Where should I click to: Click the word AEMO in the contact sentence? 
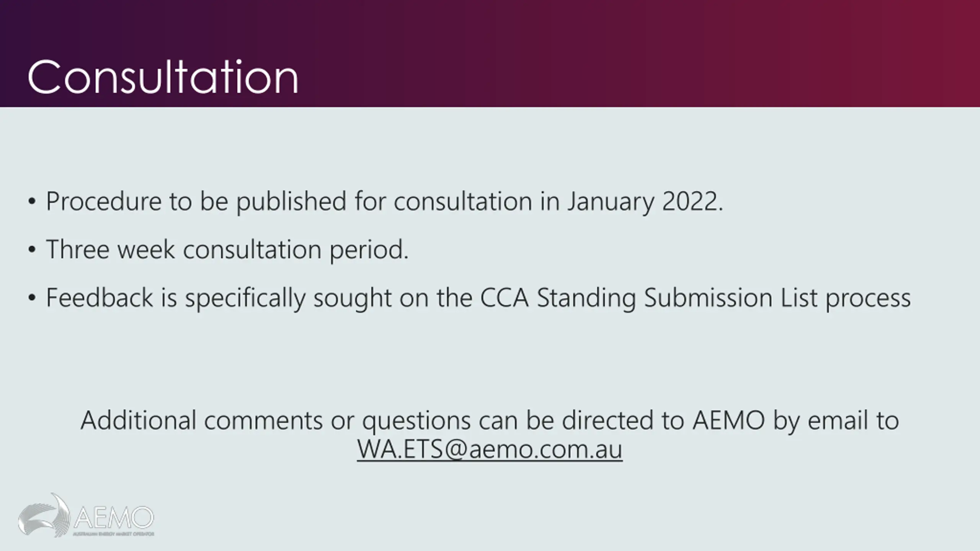pos(728,420)
